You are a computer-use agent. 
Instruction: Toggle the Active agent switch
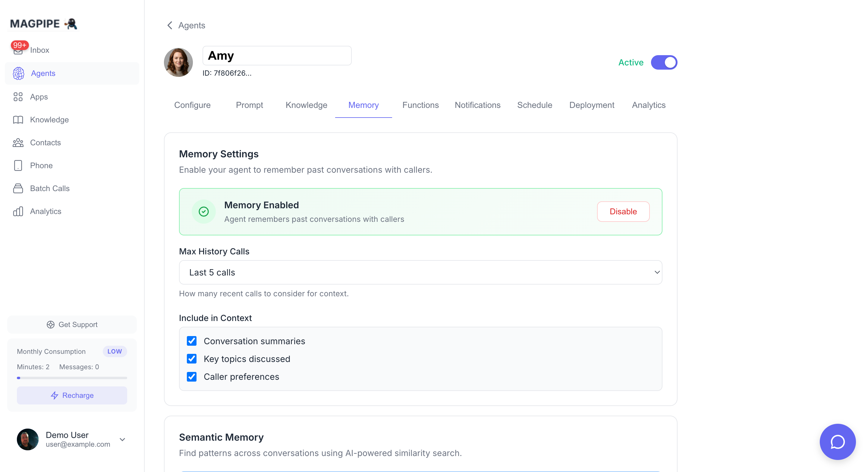pos(664,62)
